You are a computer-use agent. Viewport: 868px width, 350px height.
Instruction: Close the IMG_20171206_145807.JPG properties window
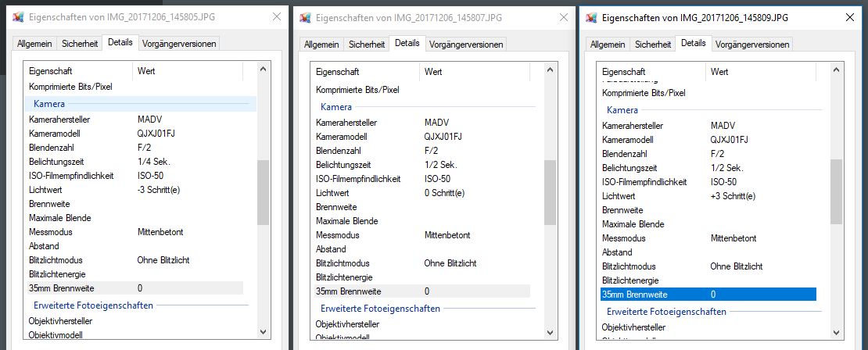[562, 17]
